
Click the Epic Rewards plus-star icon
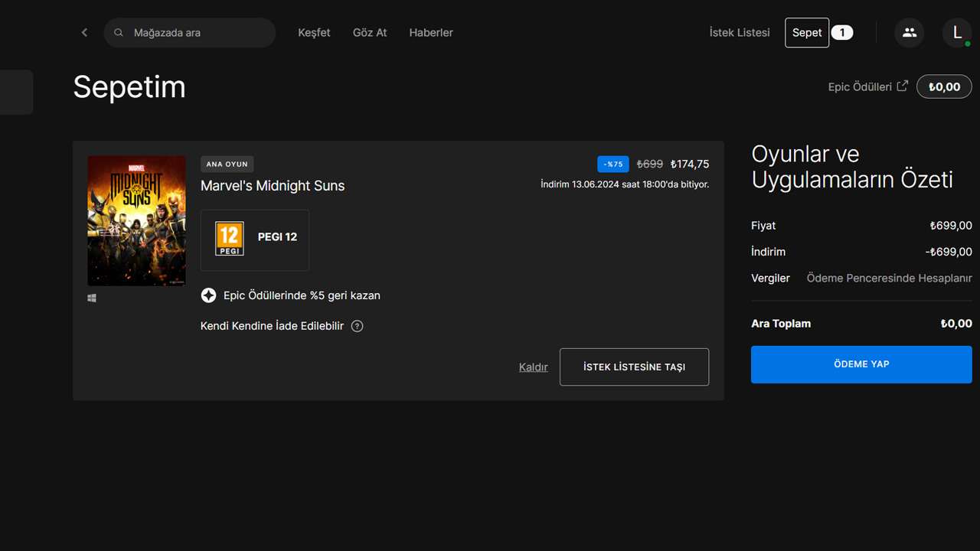click(x=208, y=295)
